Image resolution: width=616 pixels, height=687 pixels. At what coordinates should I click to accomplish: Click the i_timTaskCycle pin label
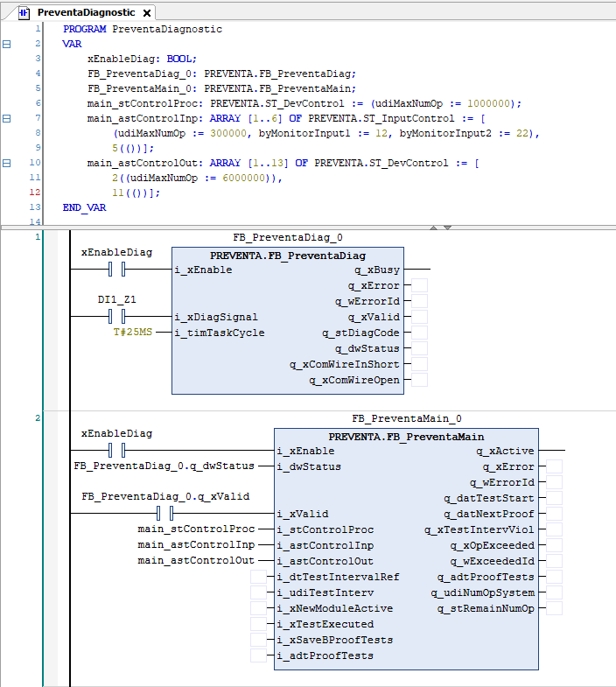220,333
